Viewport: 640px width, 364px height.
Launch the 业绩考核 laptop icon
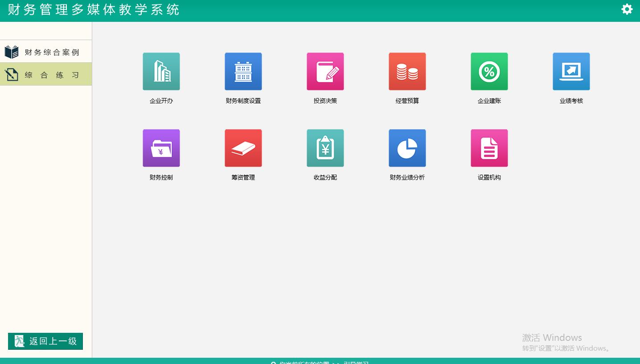point(571,71)
